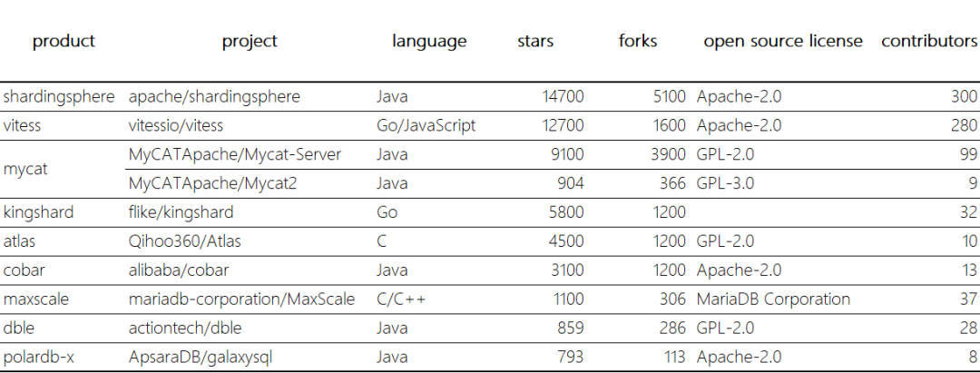
Task: Select the 'mariadb-corporation/MaxScale' project cell
Action: click(x=242, y=299)
